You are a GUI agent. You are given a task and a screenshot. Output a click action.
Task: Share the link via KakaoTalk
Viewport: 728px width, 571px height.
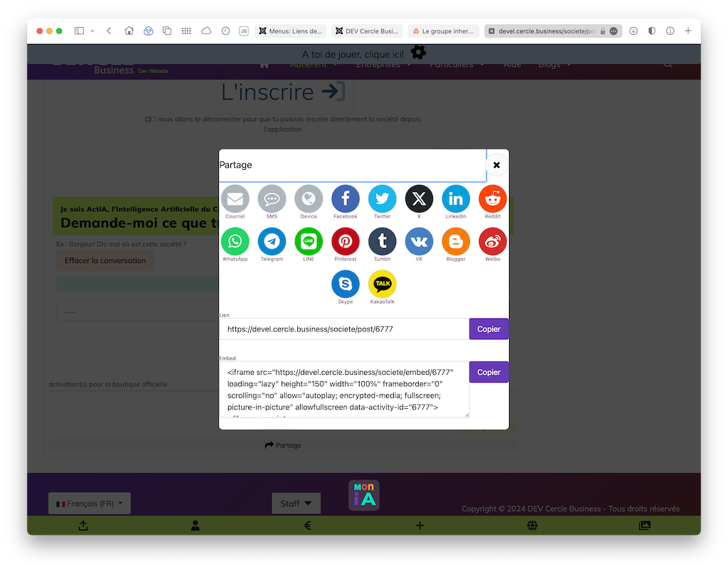(382, 284)
